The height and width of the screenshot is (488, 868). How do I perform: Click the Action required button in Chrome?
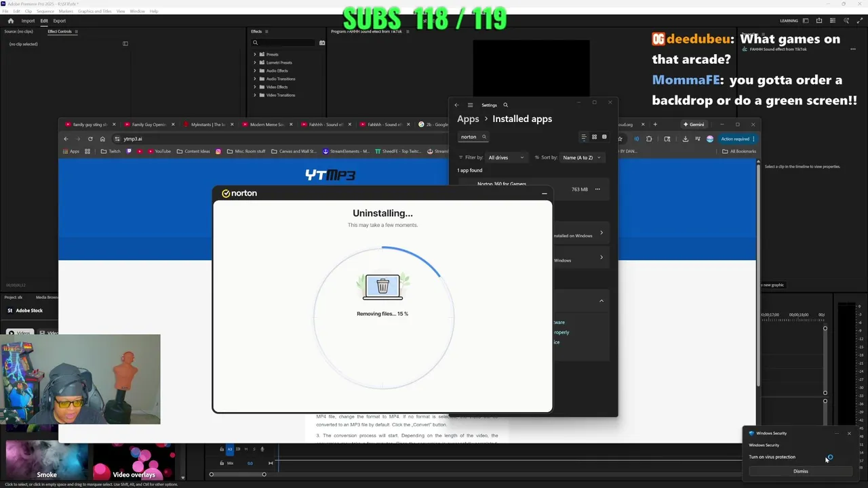tap(738, 139)
